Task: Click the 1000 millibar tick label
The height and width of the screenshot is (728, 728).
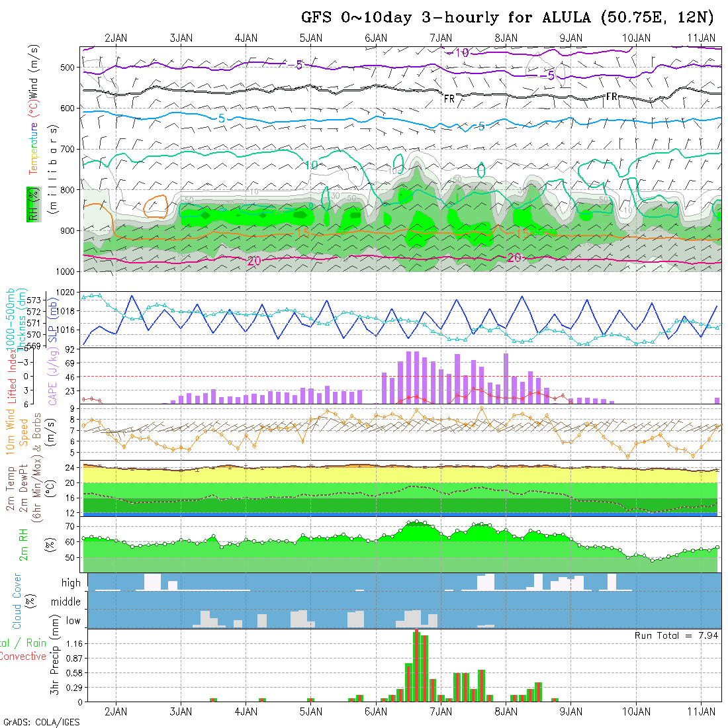Action: tap(64, 271)
